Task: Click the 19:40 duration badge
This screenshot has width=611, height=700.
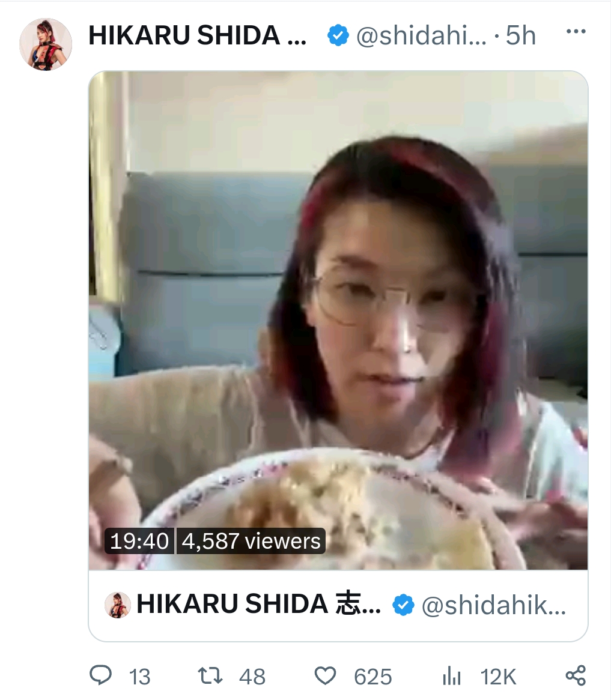Action: [139, 541]
